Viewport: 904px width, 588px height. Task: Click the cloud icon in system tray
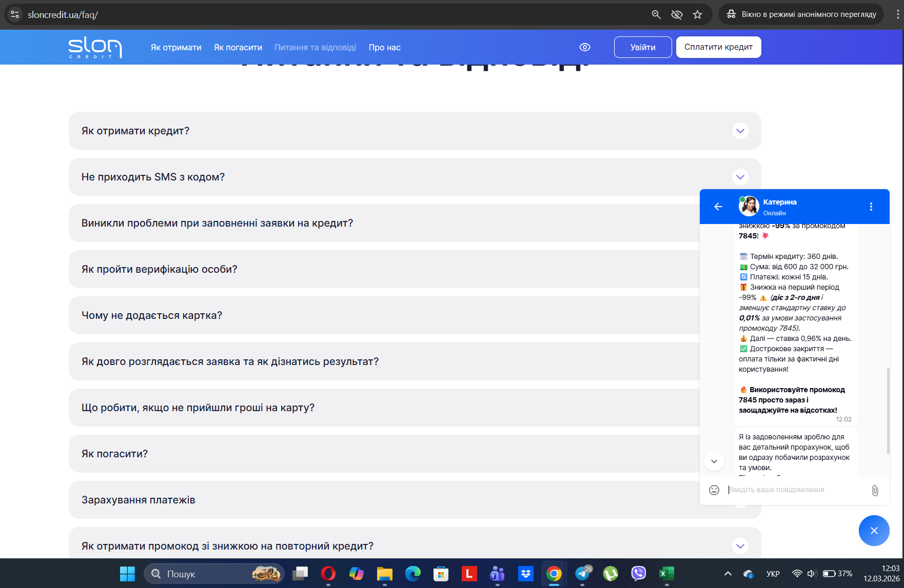click(748, 574)
